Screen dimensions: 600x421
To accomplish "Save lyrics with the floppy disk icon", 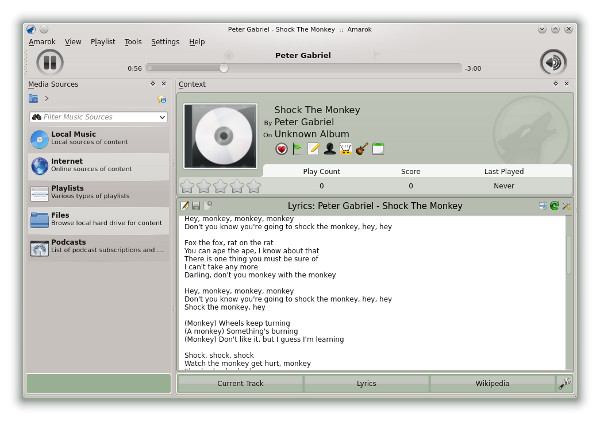I will click(x=196, y=206).
